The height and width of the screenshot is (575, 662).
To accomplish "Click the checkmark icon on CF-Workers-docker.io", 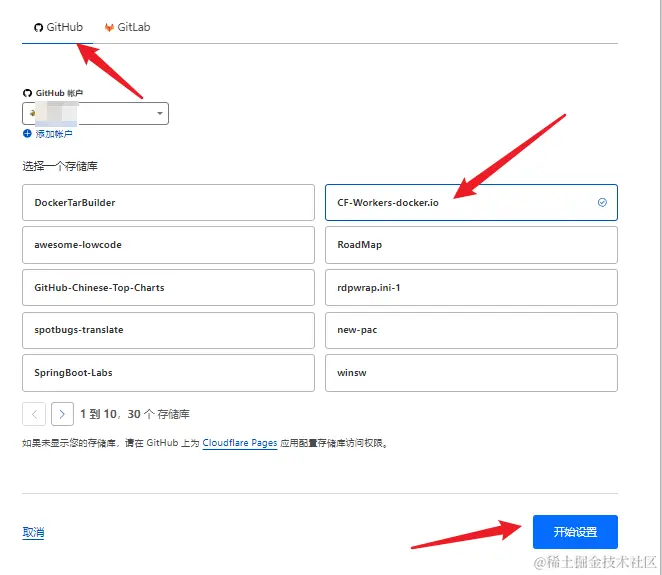I will point(602,203).
